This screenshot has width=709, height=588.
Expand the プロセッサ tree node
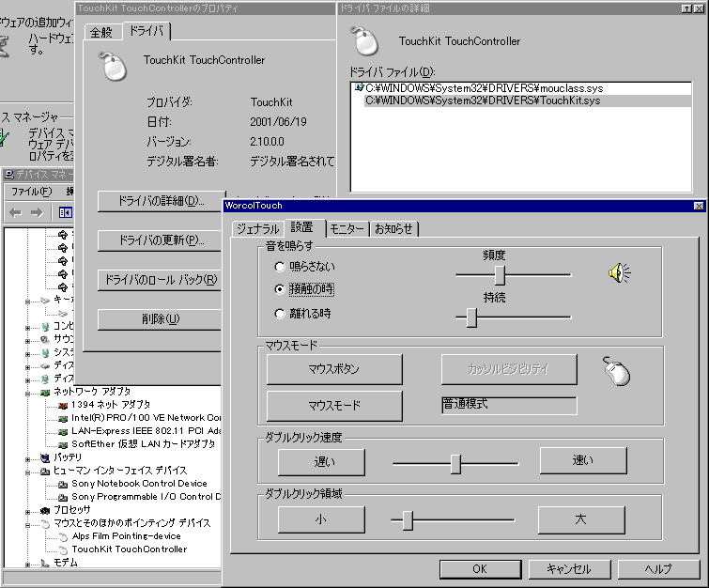click(x=27, y=511)
